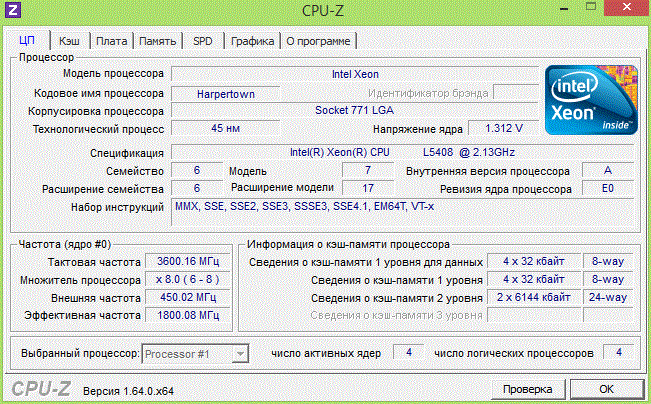Minimize the CPU-Z window
The width and height of the screenshot is (651, 404).
(564, 8)
